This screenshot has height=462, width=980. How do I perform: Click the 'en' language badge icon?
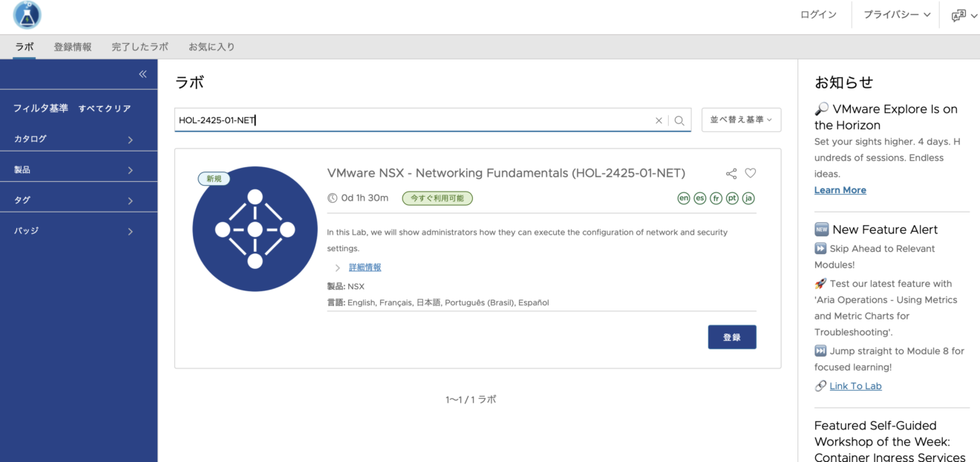click(684, 198)
